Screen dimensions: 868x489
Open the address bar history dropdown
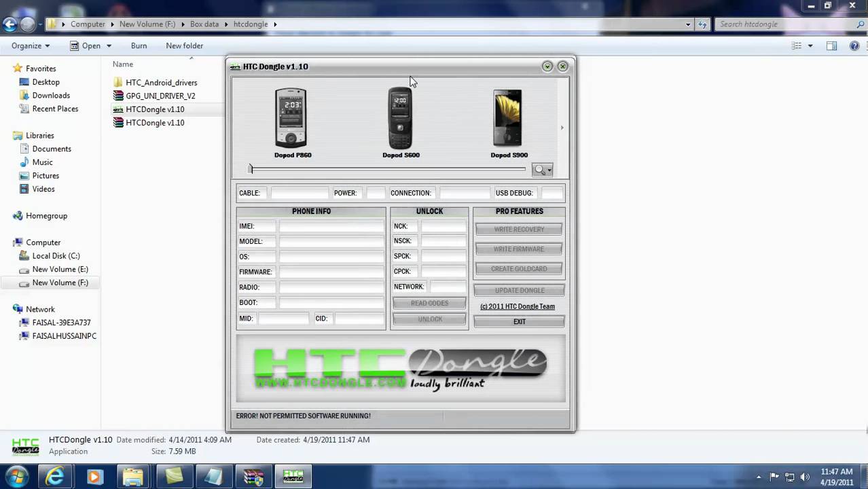688,24
